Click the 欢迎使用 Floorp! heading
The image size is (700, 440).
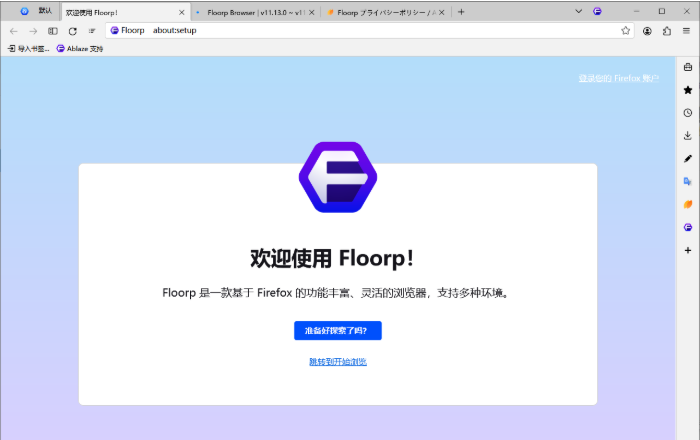click(332, 258)
